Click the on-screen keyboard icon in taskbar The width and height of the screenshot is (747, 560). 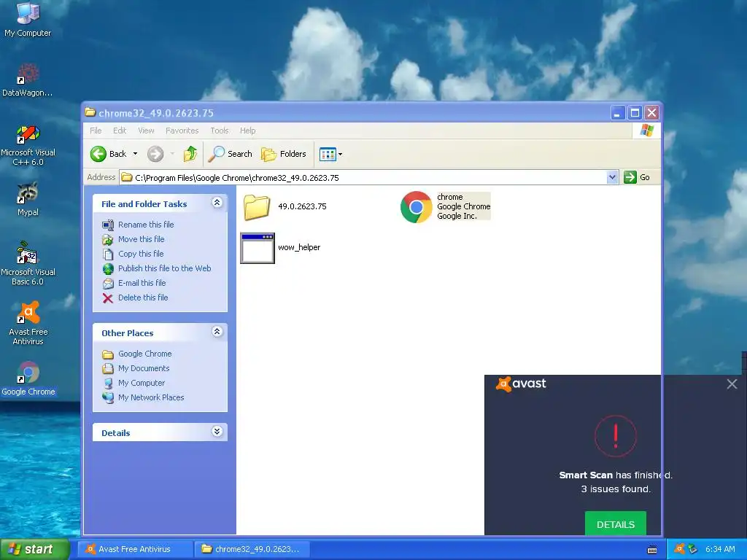tap(652, 550)
